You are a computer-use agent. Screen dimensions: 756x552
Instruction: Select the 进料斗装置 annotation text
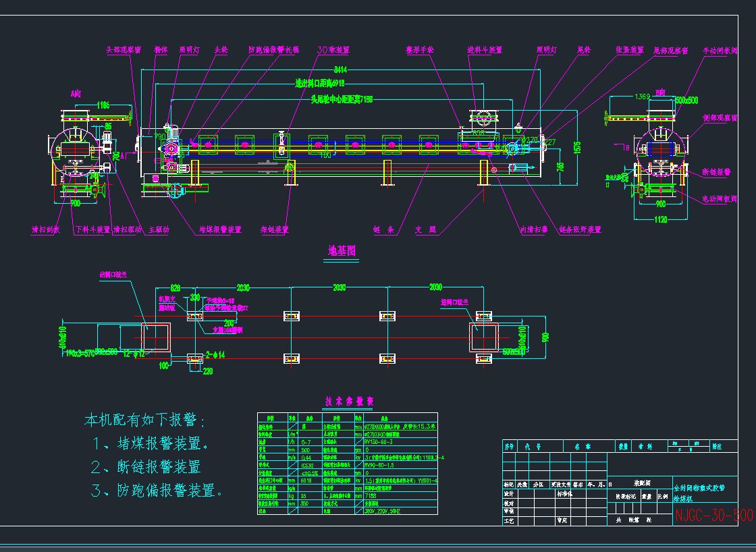tap(485, 50)
